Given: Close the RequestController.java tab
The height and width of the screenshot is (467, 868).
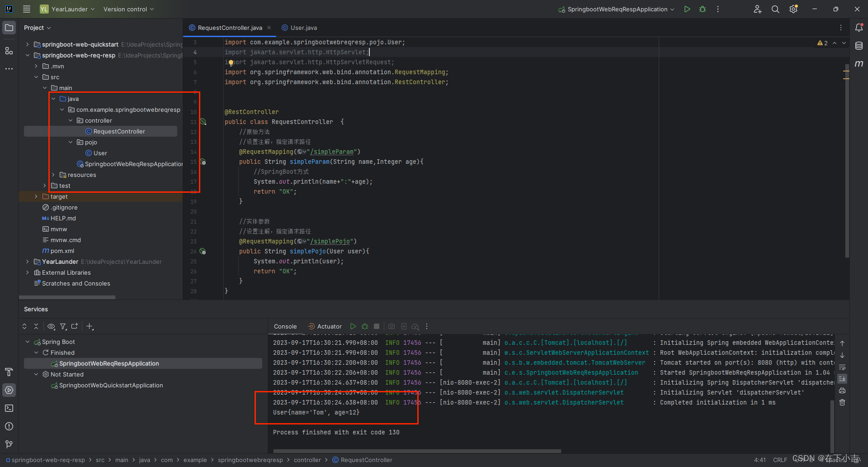Looking at the screenshot, I should click(x=269, y=28).
